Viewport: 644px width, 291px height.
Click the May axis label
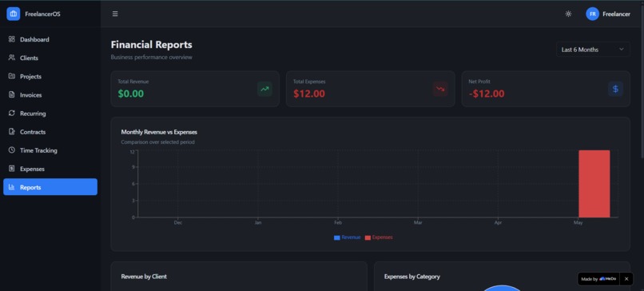[578, 223]
